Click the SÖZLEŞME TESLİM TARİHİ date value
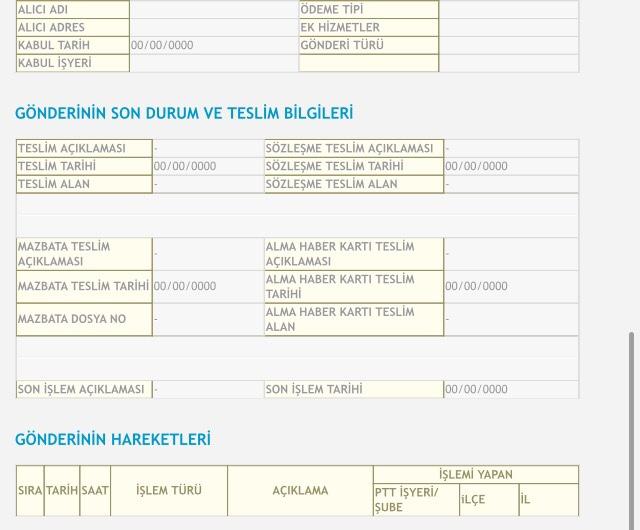The height and width of the screenshot is (530, 640). [x=476, y=166]
